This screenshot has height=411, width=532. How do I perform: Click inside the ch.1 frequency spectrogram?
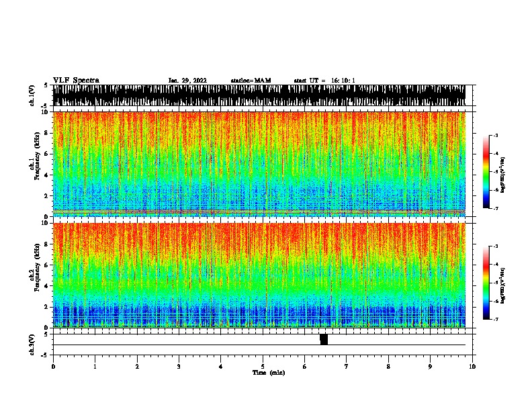(x=259, y=164)
